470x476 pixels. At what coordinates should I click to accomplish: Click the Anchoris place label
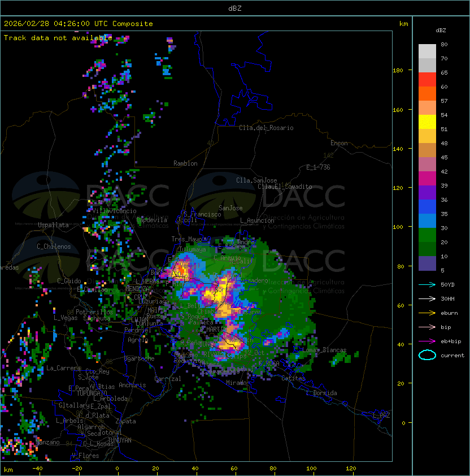pos(132,385)
